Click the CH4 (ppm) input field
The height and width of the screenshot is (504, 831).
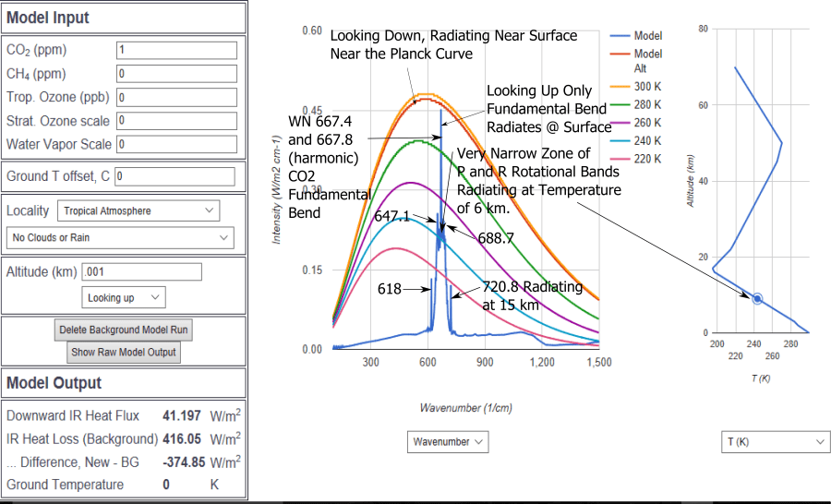[x=176, y=73]
